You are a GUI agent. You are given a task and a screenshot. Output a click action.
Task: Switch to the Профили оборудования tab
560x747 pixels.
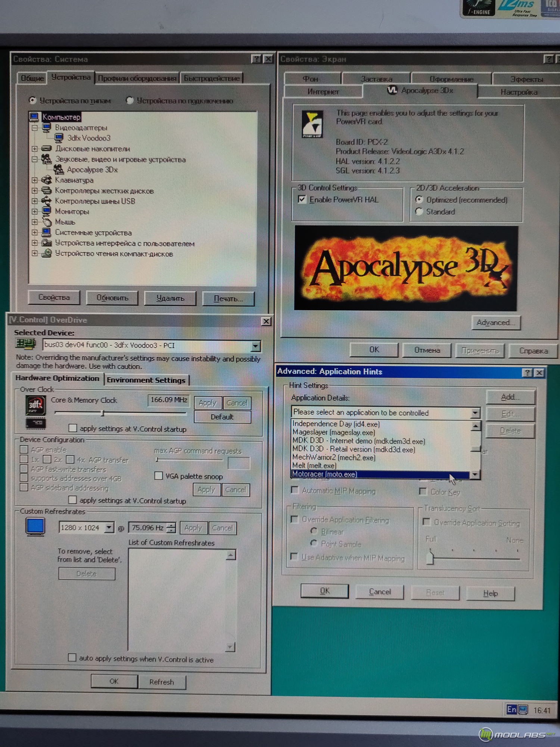tap(137, 78)
